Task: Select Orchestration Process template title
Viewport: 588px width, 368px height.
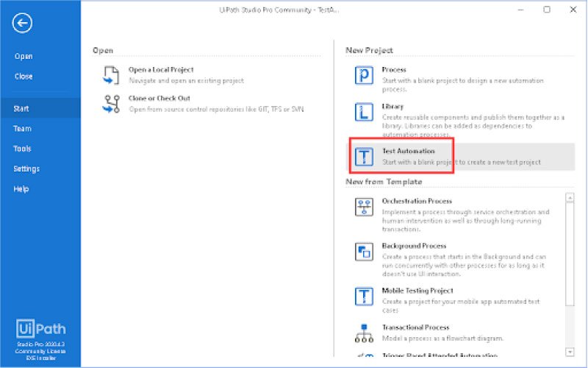Action: 417,201
